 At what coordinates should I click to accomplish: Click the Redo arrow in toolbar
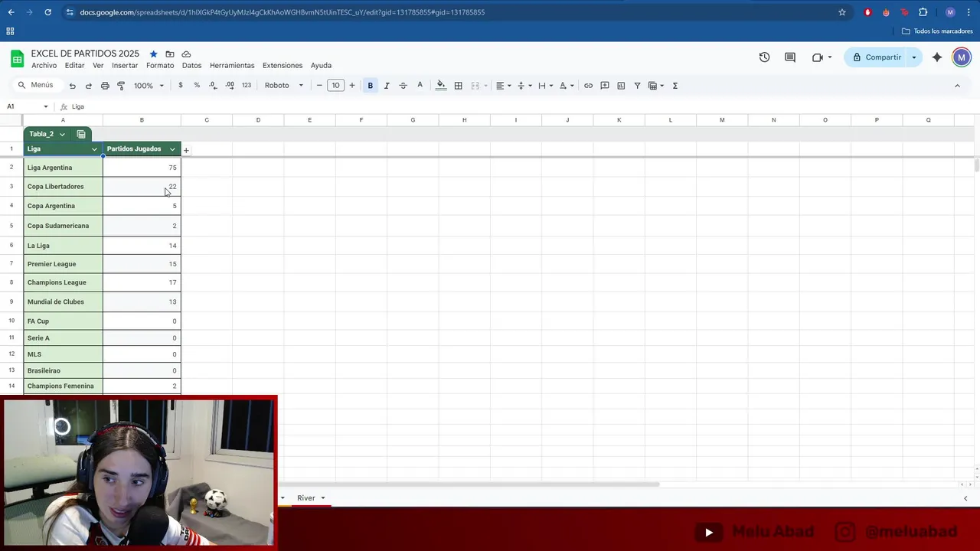(x=89, y=86)
